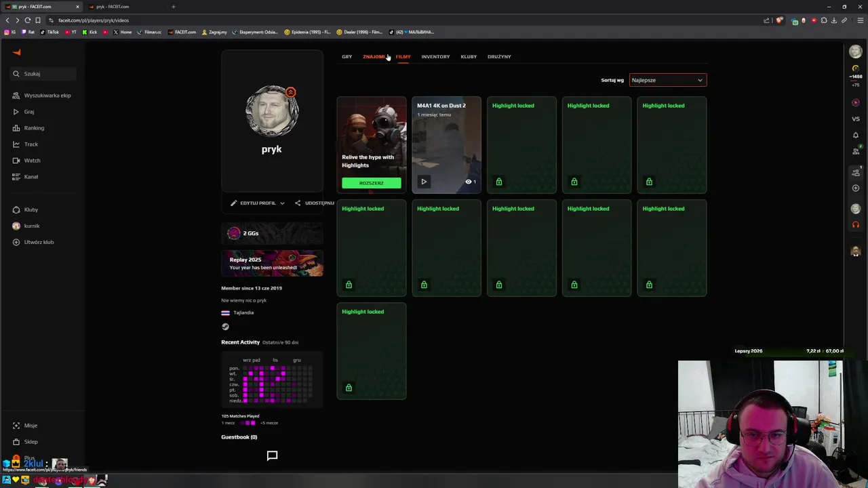Click the pryk profile avatar
This screenshot has width=868, height=488.
tap(272, 111)
